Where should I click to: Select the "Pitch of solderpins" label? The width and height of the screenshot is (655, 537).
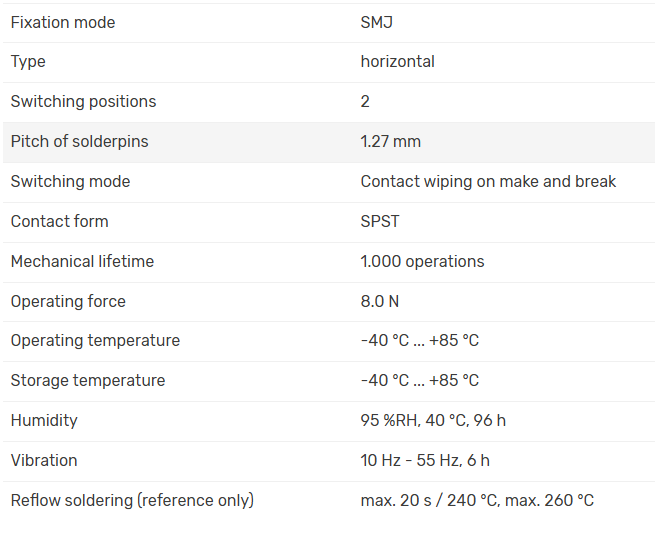coord(79,142)
